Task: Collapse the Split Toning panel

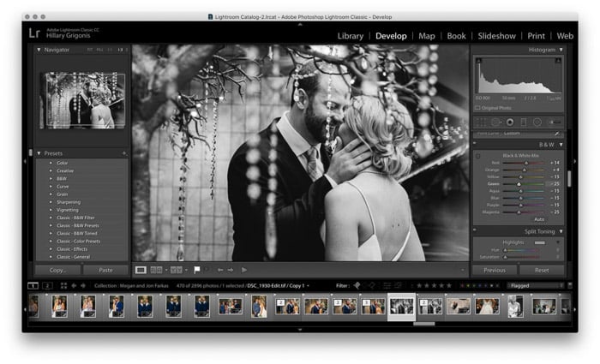Action: point(561,231)
